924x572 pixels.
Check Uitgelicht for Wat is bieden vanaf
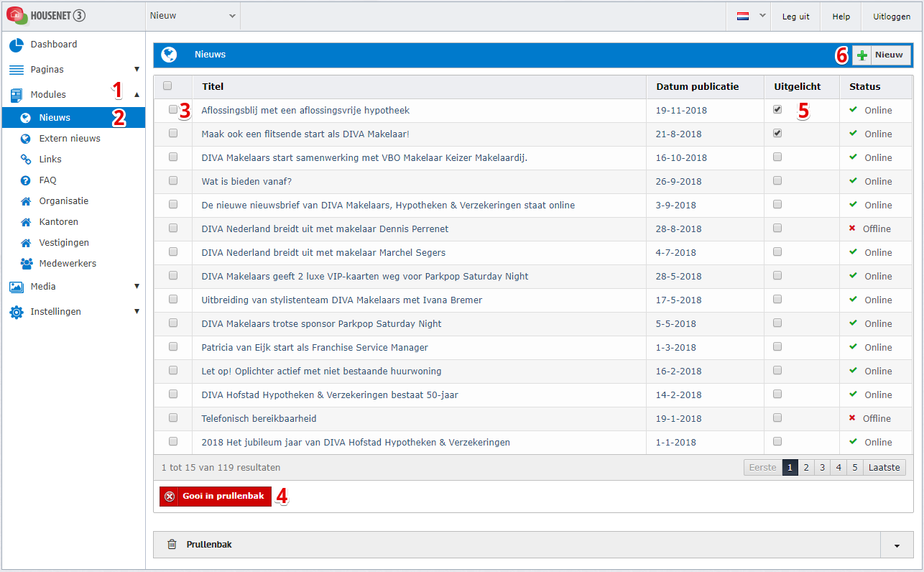click(777, 181)
